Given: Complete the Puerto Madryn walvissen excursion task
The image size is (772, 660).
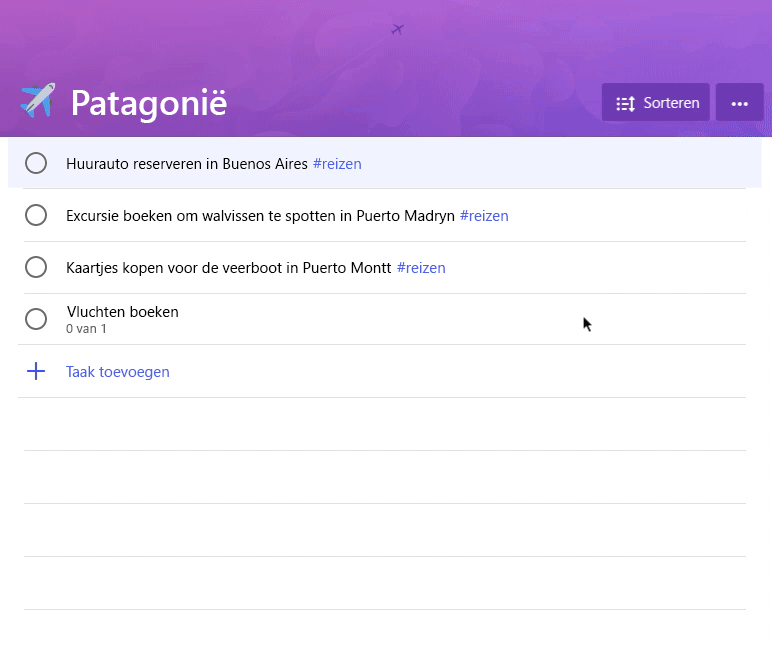Looking at the screenshot, I should click(36, 216).
